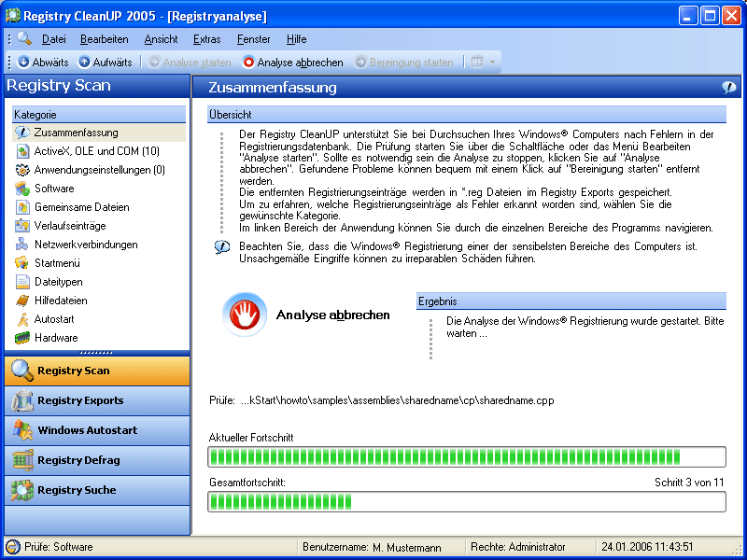
Task: Select the Gemeinsame Dateien category icon
Action: pos(22,207)
